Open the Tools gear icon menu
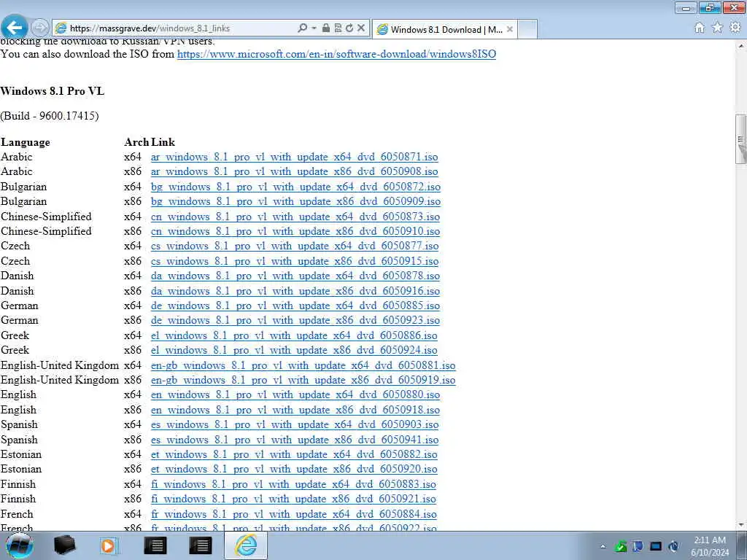Screen dimensions: 747x560 point(735,28)
